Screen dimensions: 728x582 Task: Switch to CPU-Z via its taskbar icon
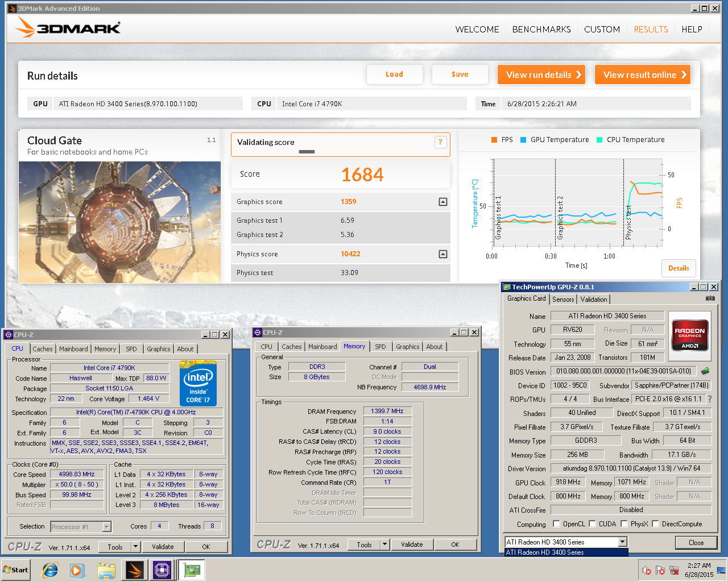click(x=162, y=569)
